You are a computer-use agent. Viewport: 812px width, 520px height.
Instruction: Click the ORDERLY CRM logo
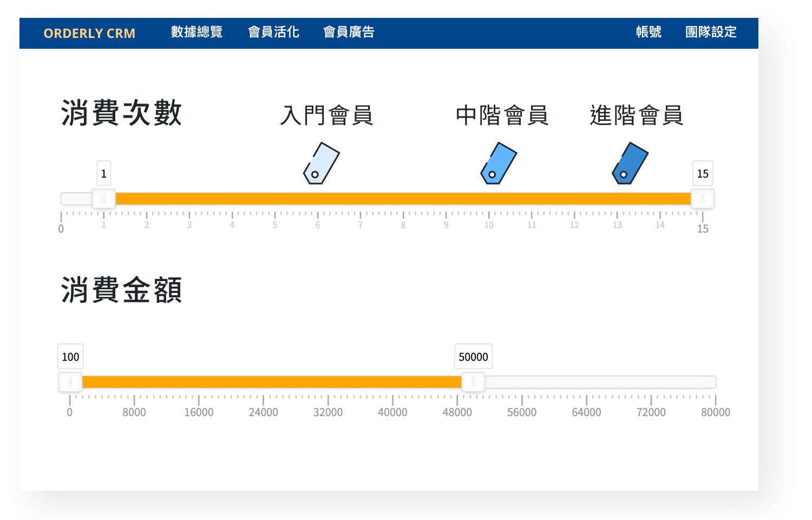pyautogui.click(x=89, y=34)
